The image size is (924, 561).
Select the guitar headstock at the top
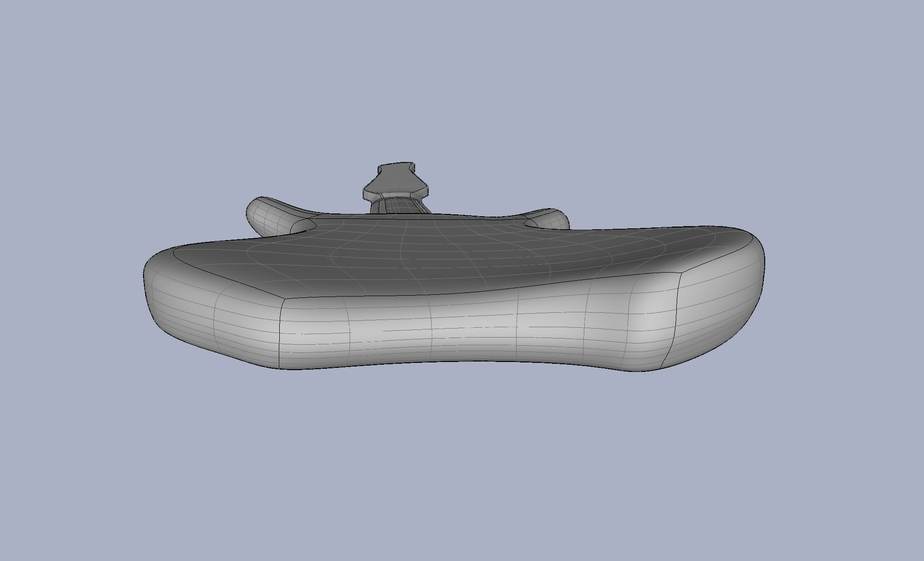click(x=396, y=181)
